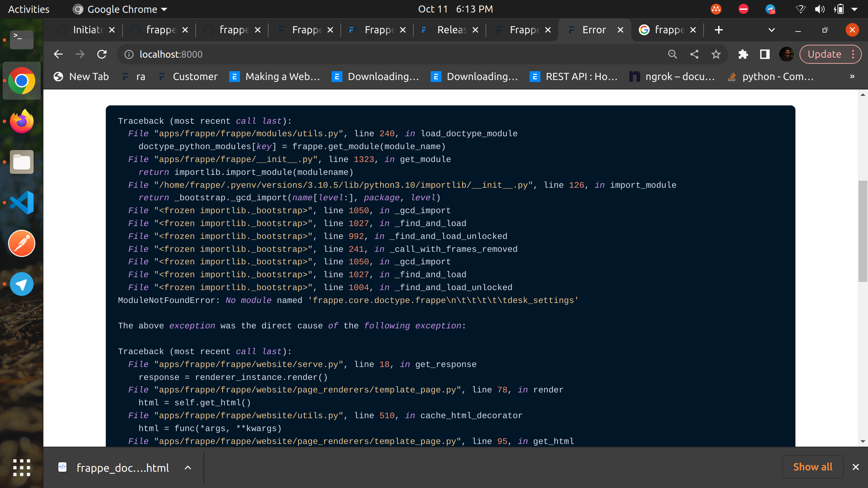The height and width of the screenshot is (488, 868).
Task: Toggle the side panel icon
Action: 765,54
